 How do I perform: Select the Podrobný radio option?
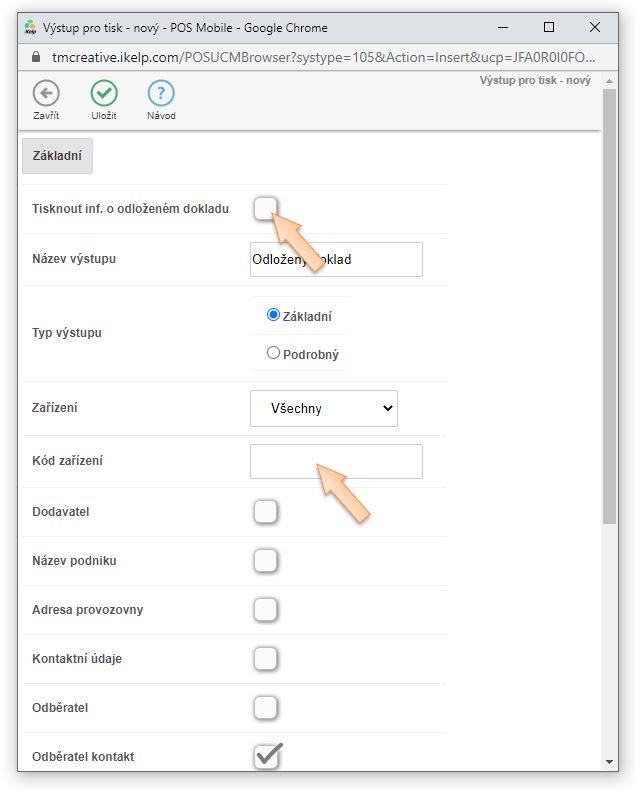coord(274,353)
